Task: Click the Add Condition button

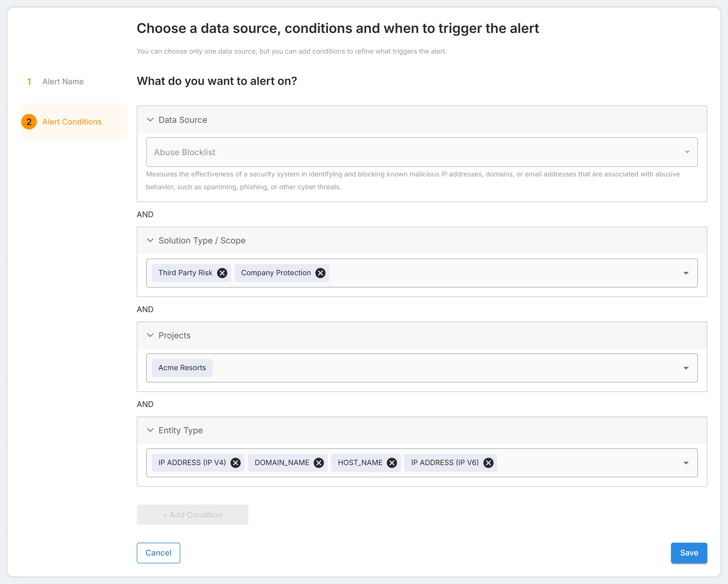Action: (192, 515)
